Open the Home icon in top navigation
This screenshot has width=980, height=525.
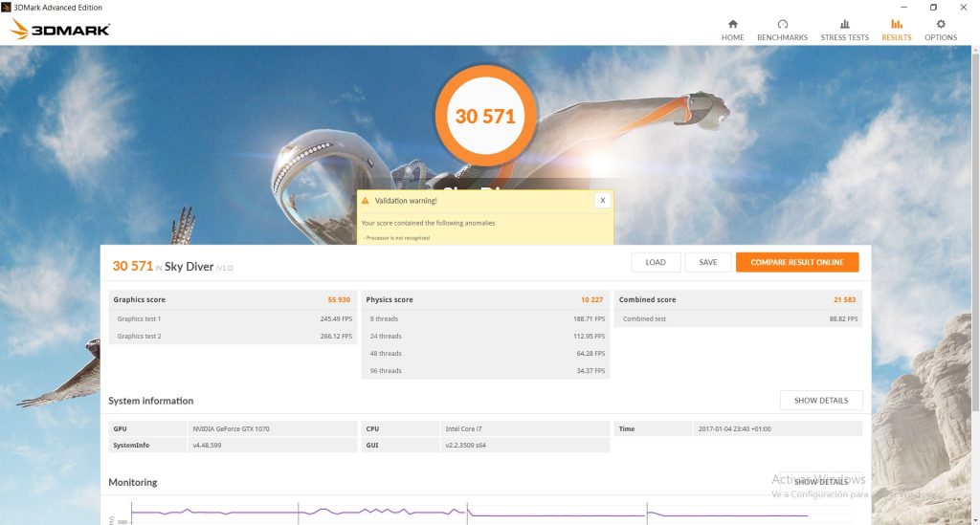click(x=732, y=24)
